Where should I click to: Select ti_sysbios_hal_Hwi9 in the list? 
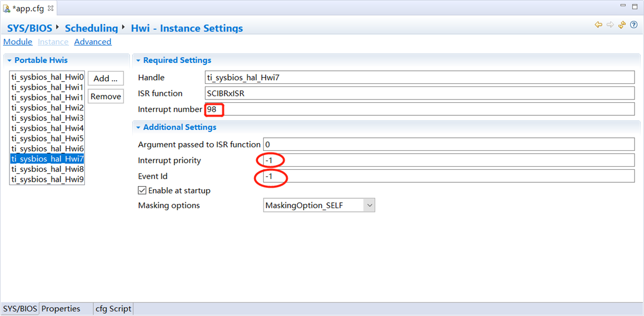[x=47, y=179]
